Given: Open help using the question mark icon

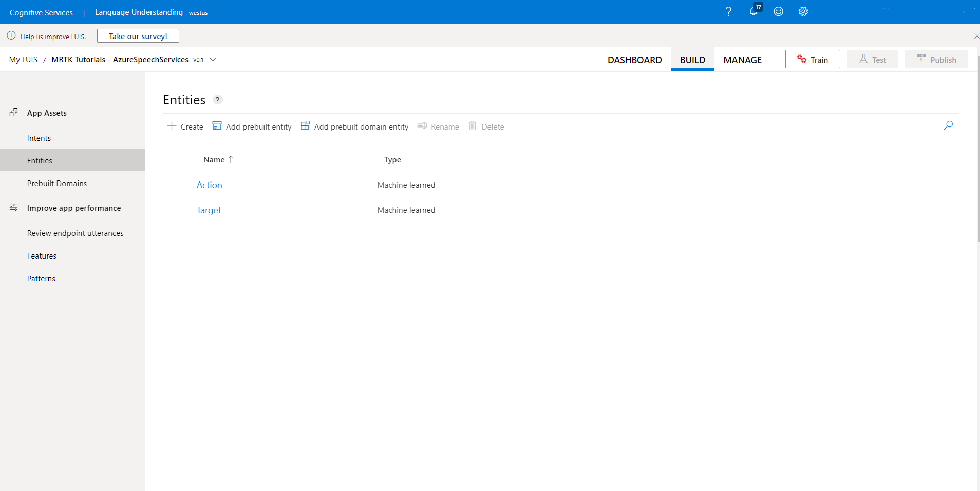Looking at the screenshot, I should coord(728,11).
